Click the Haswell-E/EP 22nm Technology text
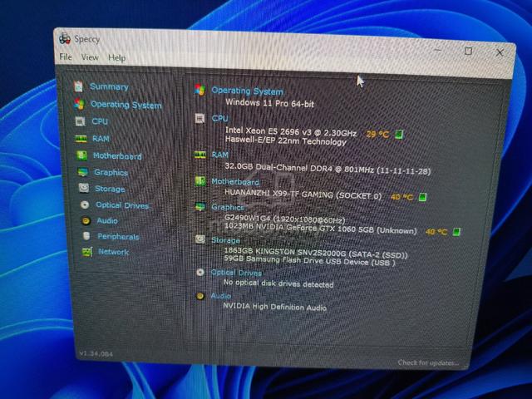The height and width of the screenshot is (399, 532). pos(286,140)
